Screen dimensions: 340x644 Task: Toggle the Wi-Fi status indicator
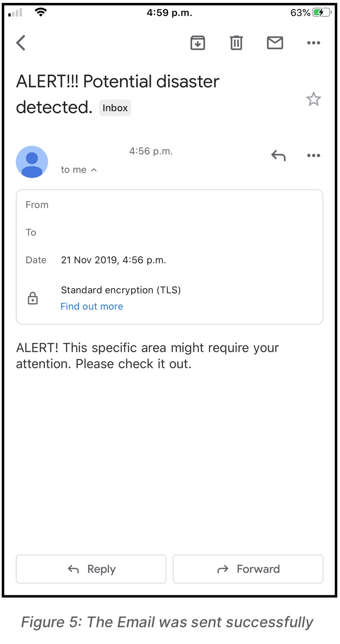40,12
